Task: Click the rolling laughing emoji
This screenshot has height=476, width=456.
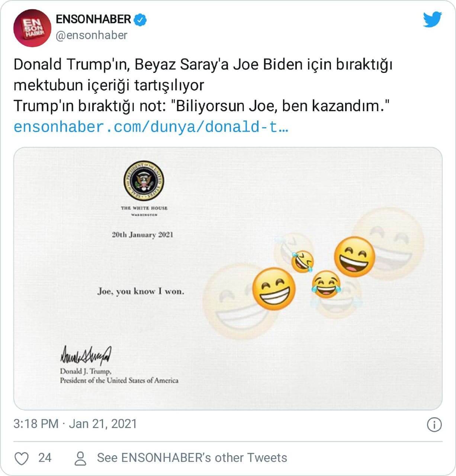Action: [x=302, y=261]
